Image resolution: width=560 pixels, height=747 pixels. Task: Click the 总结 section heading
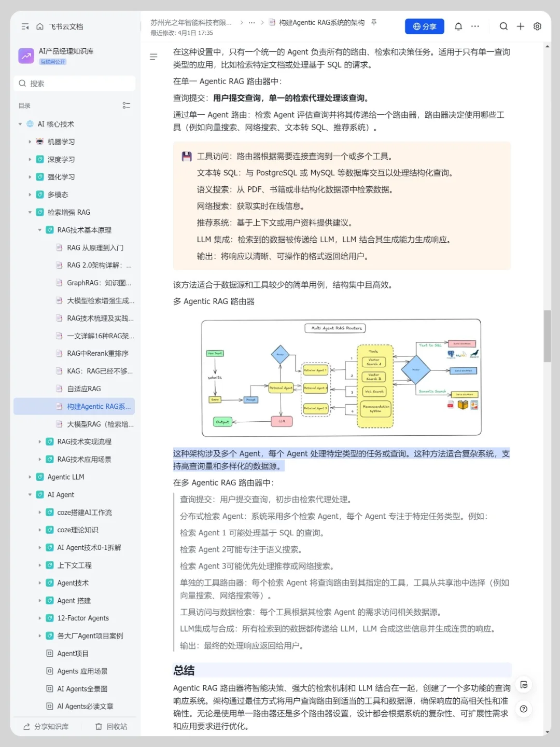tap(184, 670)
